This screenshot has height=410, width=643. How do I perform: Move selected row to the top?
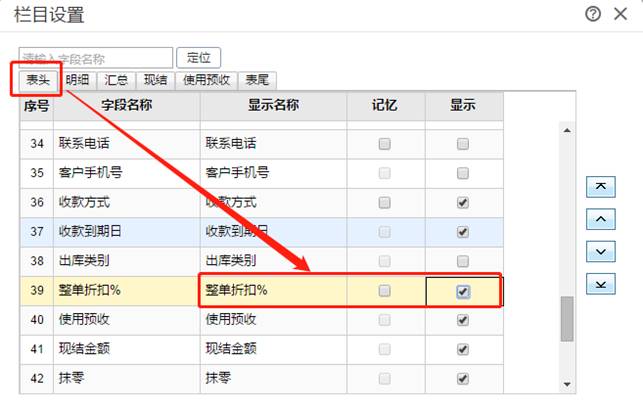(x=599, y=187)
